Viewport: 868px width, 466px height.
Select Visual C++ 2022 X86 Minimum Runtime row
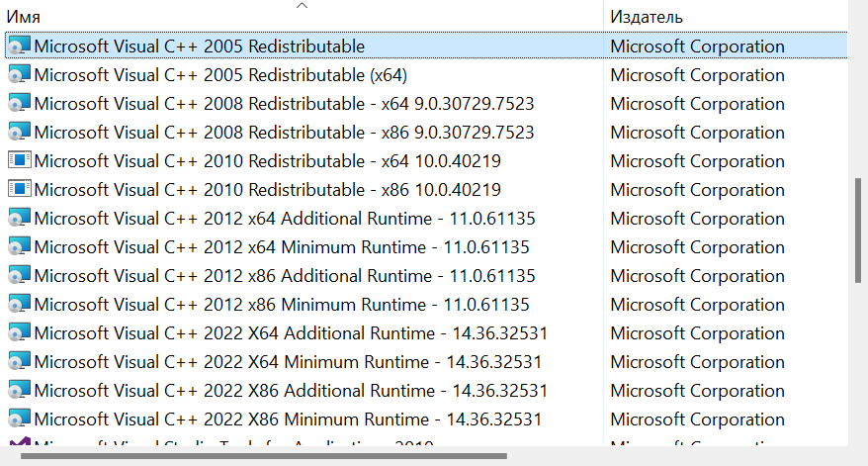pyautogui.click(x=287, y=419)
